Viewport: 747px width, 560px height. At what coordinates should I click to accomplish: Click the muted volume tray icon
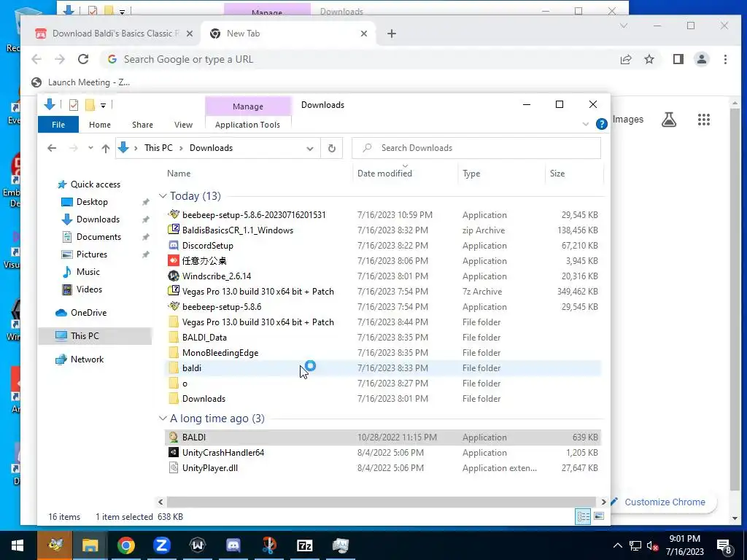[x=652, y=545]
